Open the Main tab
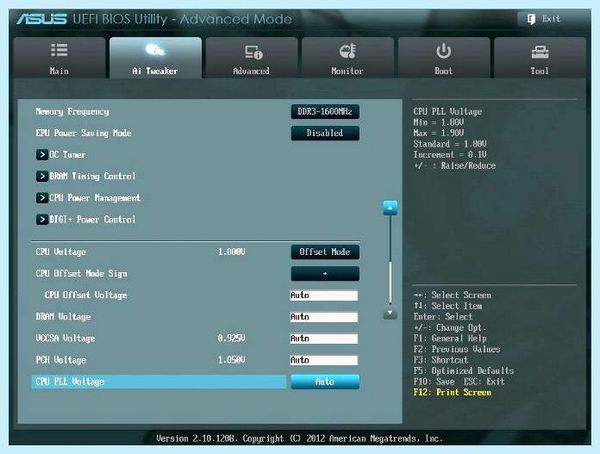Viewport: 600px width, 454px height. (x=59, y=58)
